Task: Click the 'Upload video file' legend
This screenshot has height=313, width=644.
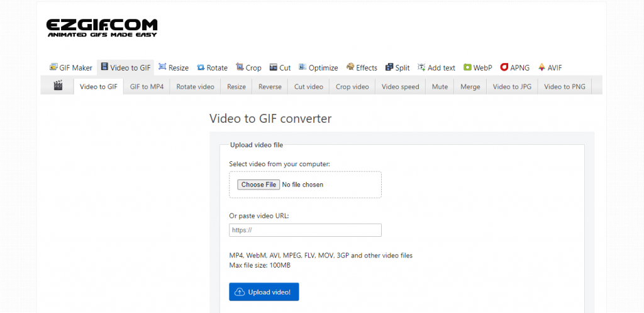Action: click(x=257, y=145)
